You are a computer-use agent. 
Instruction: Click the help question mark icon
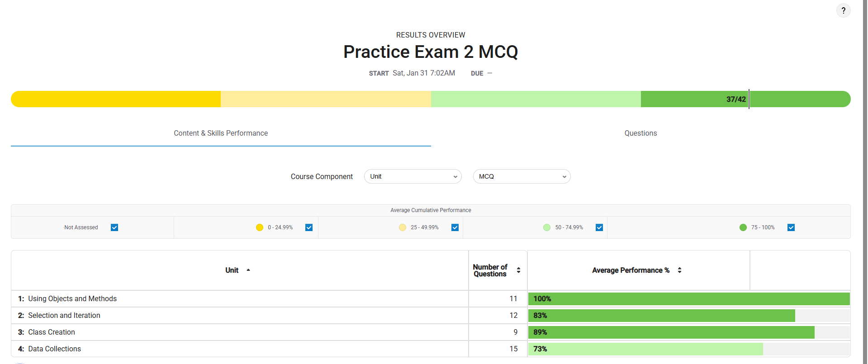pos(843,10)
